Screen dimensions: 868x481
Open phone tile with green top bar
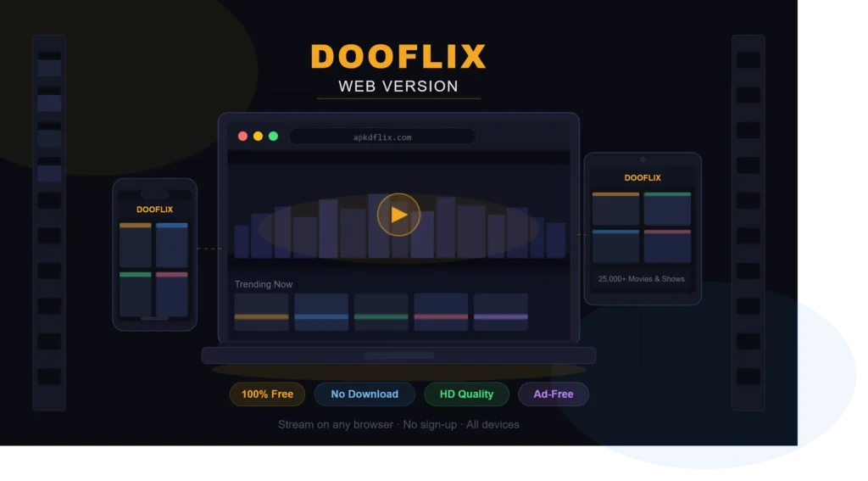136,294
